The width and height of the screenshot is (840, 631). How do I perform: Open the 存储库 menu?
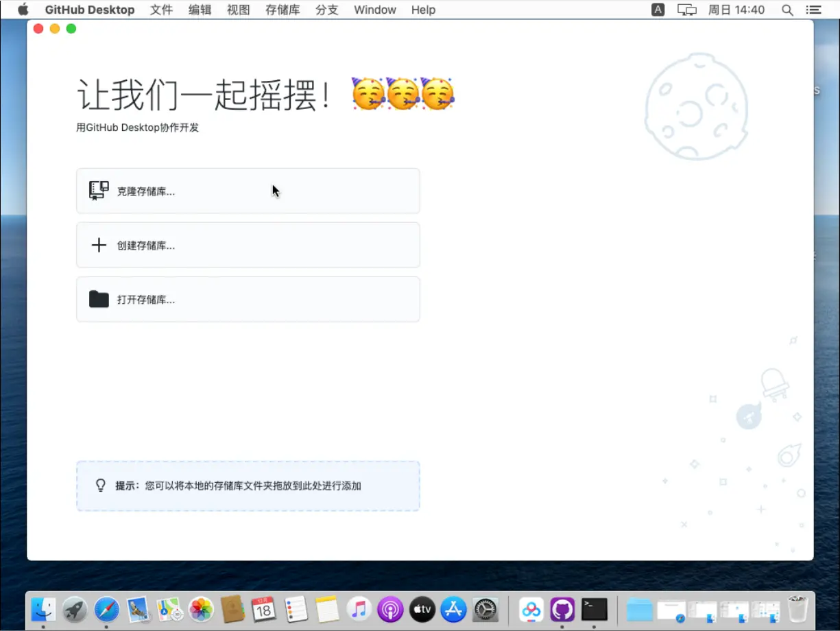point(283,10)
